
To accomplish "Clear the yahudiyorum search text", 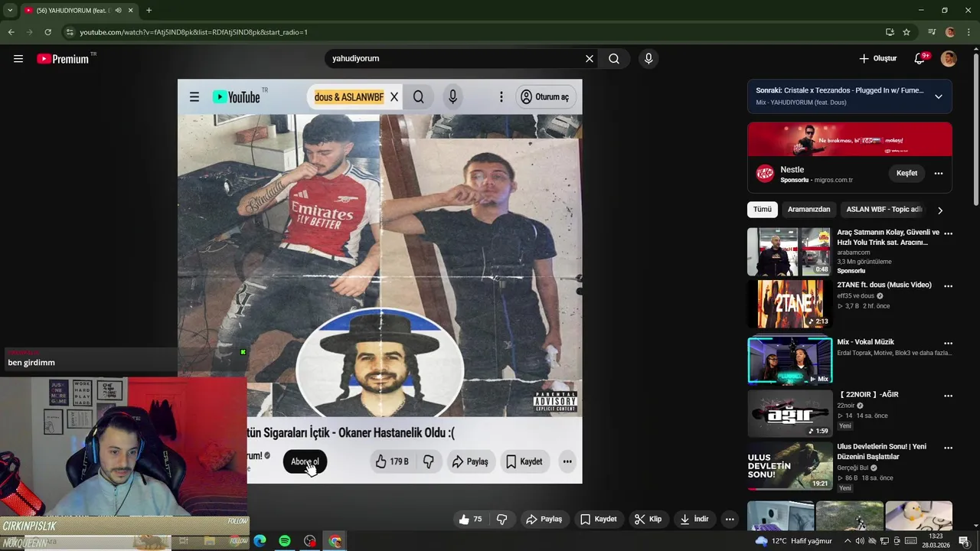I will [590, 59].
